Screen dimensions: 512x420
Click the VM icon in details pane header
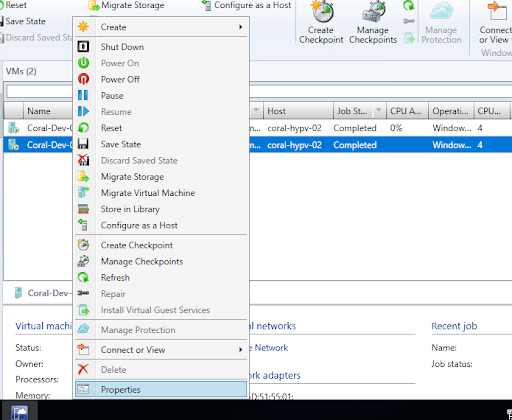click(x=18, y=293)
